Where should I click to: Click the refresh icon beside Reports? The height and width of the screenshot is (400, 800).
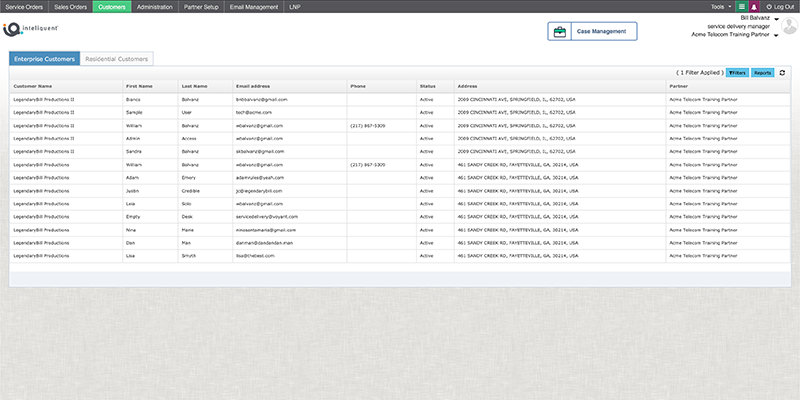(783, 73)
